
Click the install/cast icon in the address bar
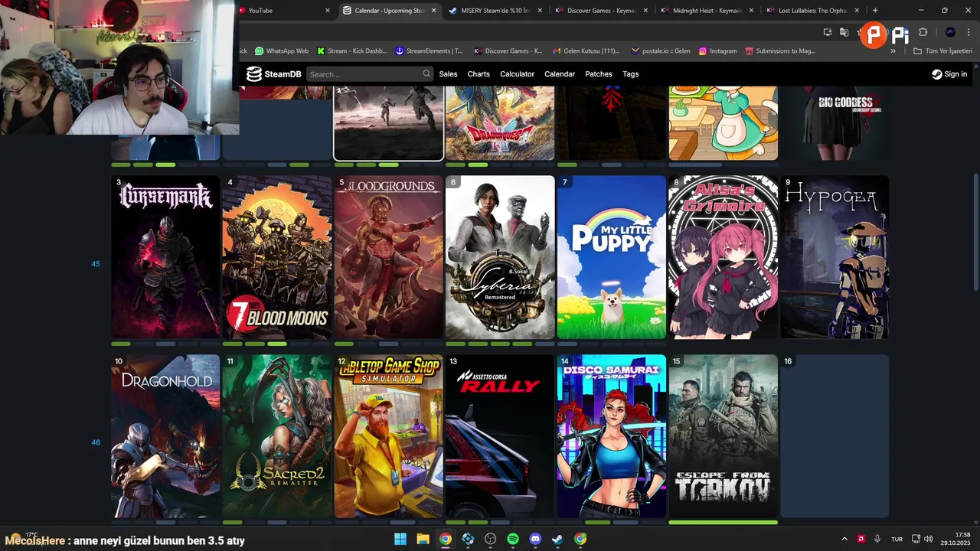pyautogui.click(x=828, y=32)
